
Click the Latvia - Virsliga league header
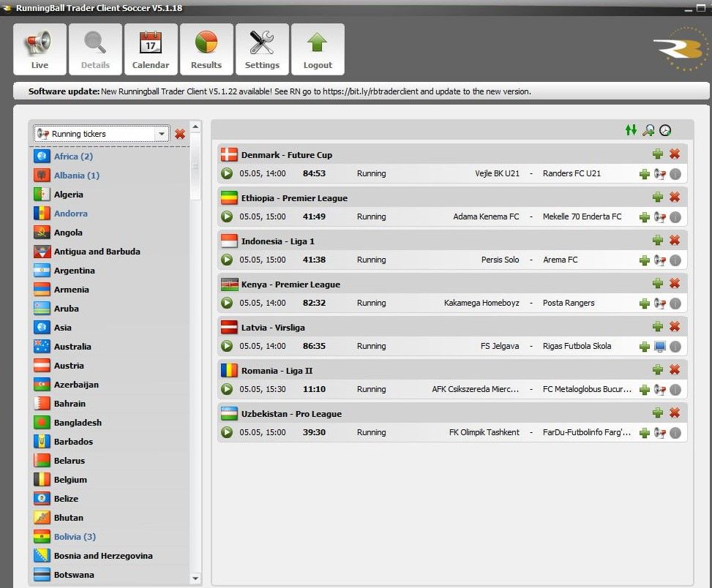click(451, 327)
